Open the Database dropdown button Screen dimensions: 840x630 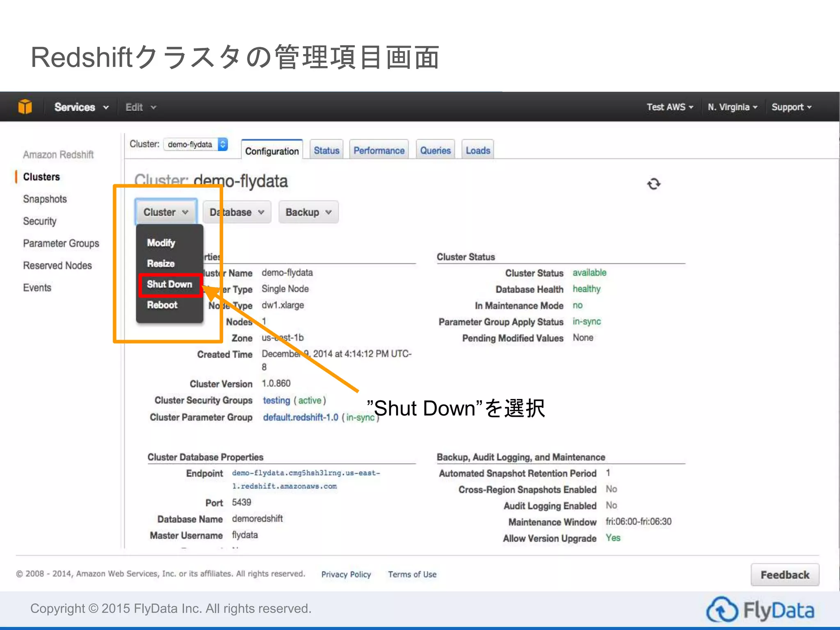pos(237,212)
